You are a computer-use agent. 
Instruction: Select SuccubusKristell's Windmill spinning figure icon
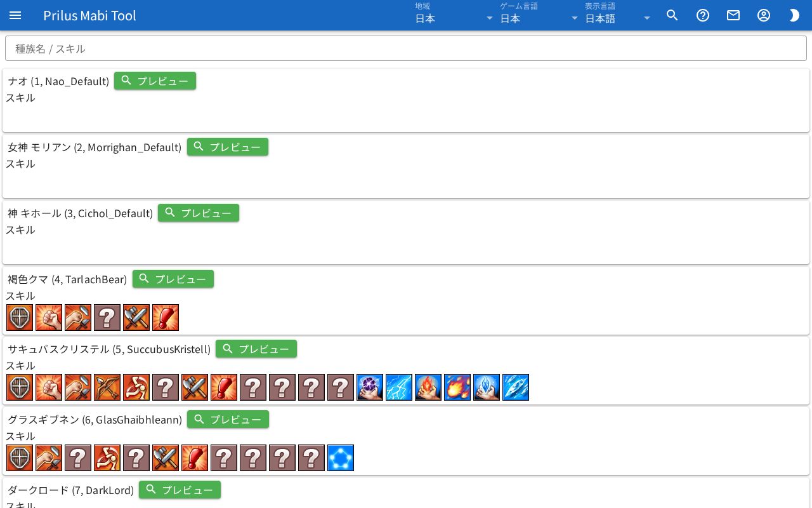pos(136,387)
